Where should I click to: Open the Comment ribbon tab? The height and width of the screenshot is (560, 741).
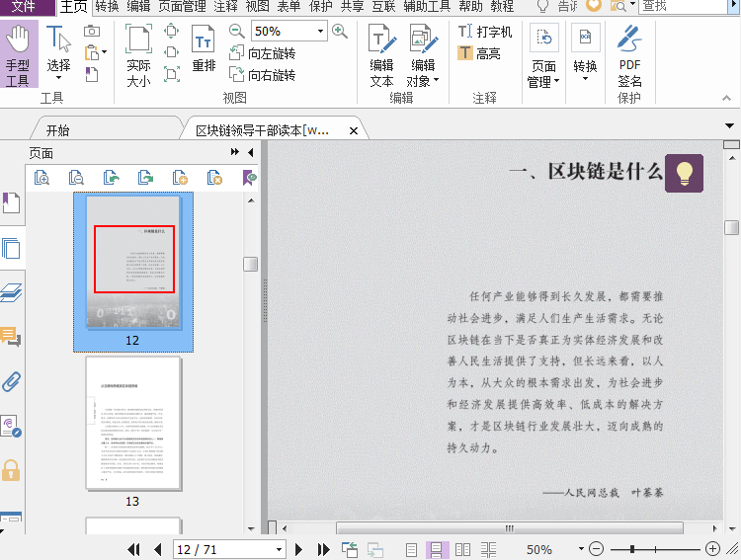tap(225, 7)
